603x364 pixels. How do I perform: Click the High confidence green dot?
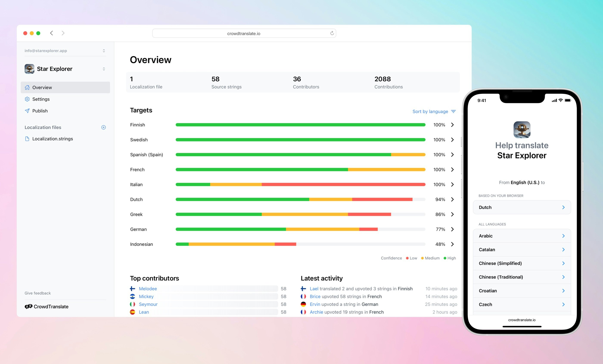click(x=445, y=258)
